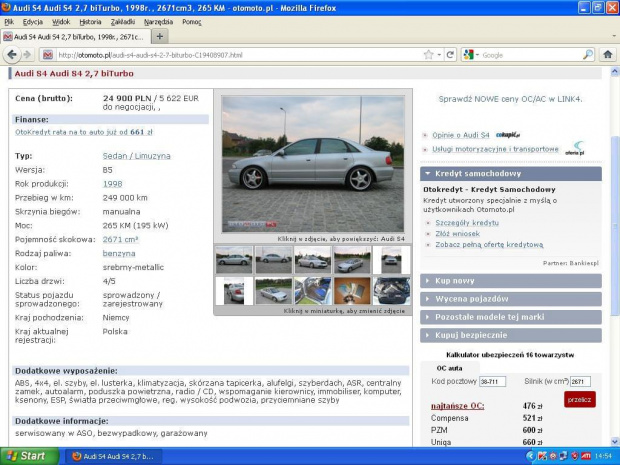
Task: Click the search magnifier icon
Action: 588,55
